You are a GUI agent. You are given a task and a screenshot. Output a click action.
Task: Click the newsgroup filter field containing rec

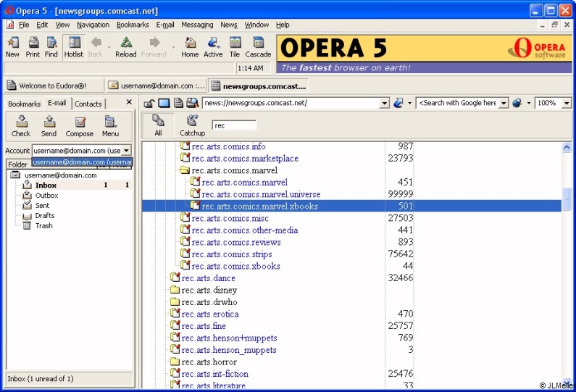[x=234, y=125]
